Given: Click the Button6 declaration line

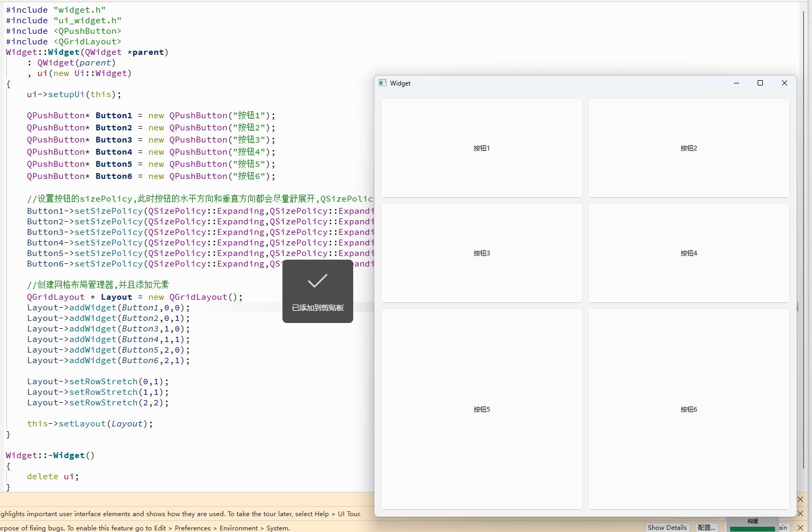Looking at the screenshot, I should (151, 176).
